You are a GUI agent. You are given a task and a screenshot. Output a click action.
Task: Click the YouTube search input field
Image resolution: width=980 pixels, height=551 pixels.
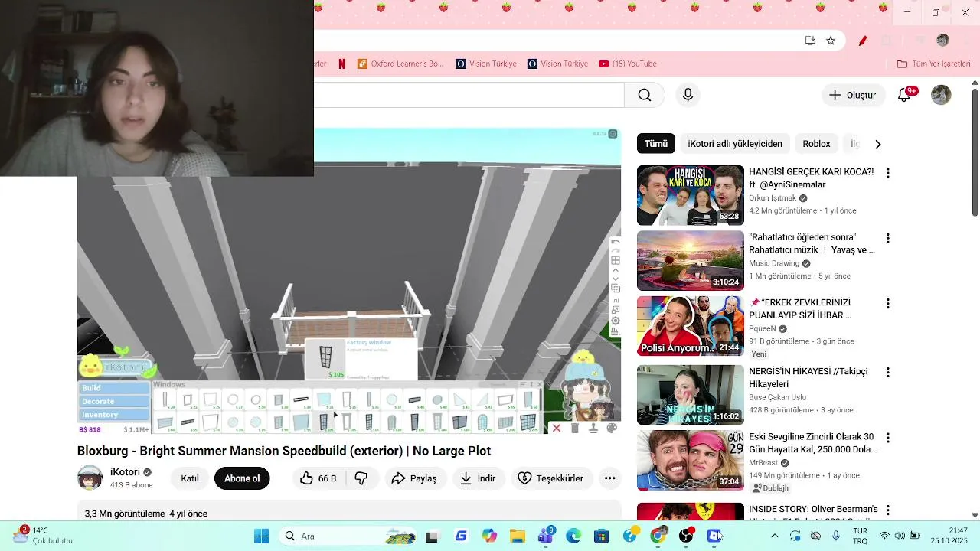click(x=469, y=95)
